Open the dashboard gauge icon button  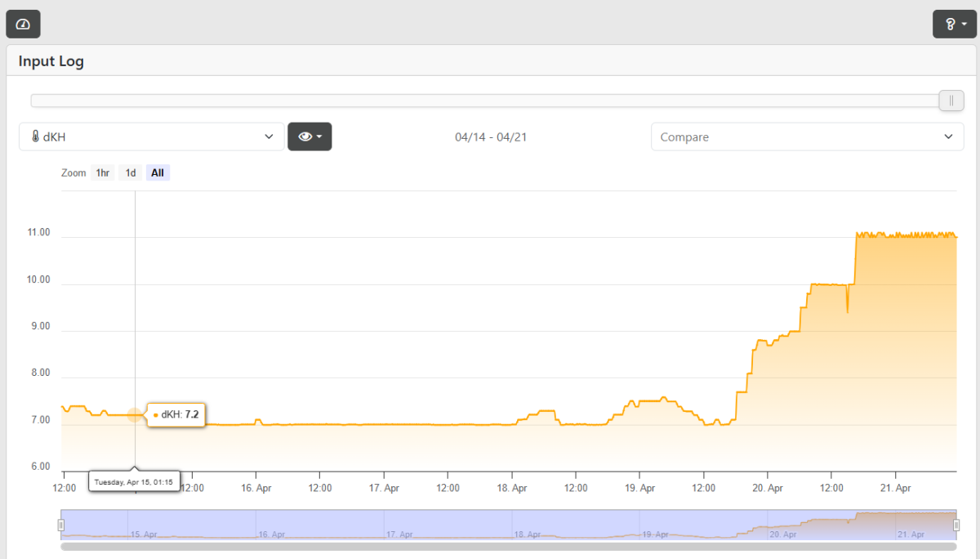click(23, 24)
